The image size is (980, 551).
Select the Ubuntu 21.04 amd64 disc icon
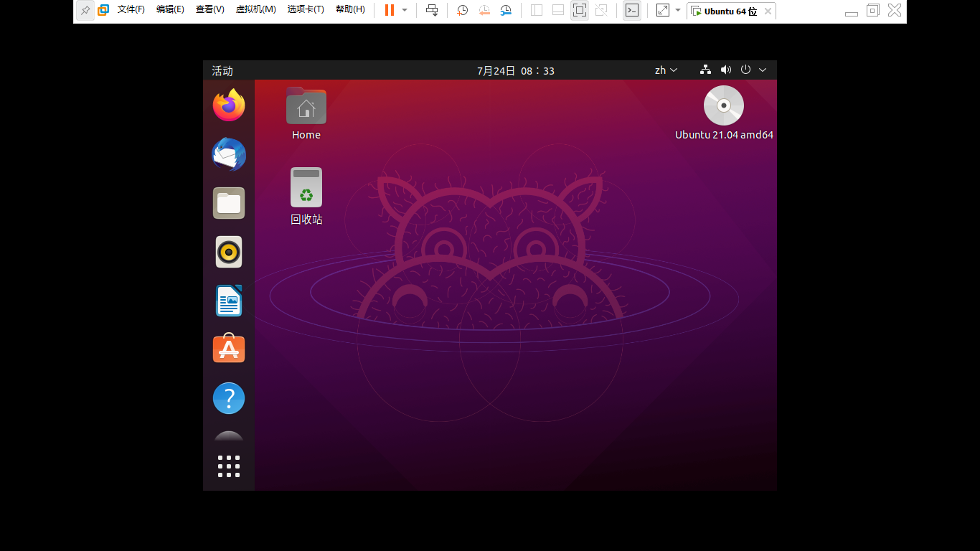point(724,105)
